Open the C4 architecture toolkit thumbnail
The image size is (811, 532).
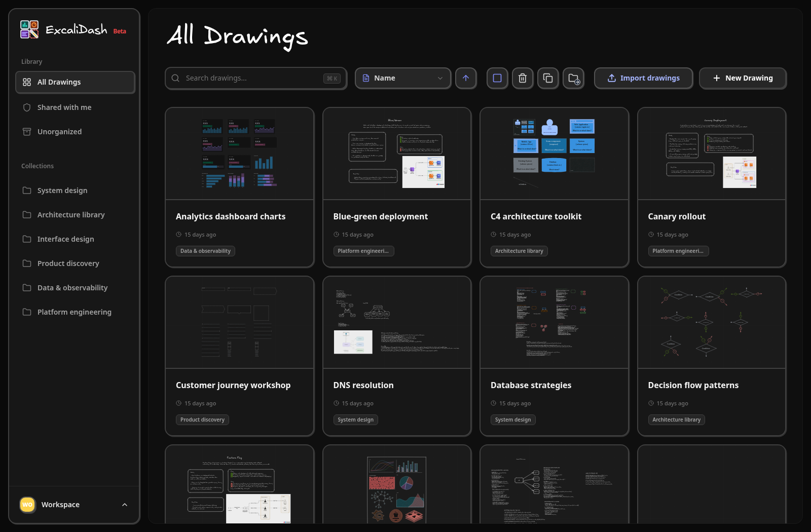click(555, 154)
